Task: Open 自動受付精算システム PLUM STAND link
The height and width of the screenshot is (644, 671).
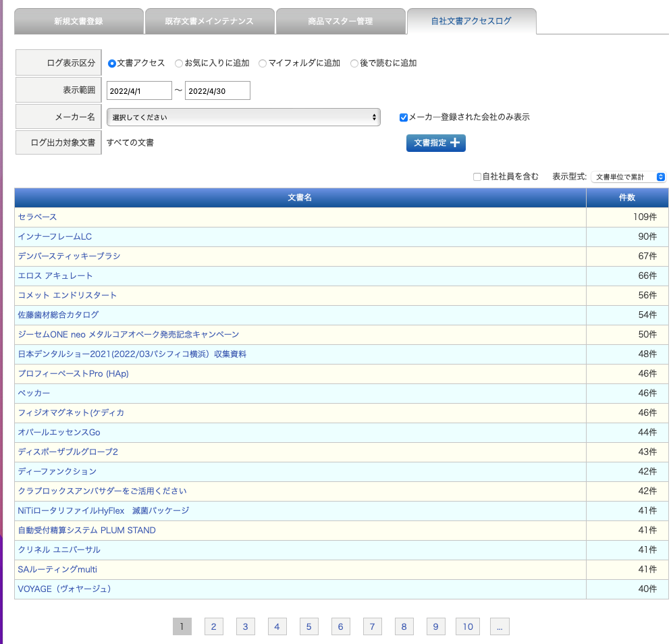Action: (86, 531)
